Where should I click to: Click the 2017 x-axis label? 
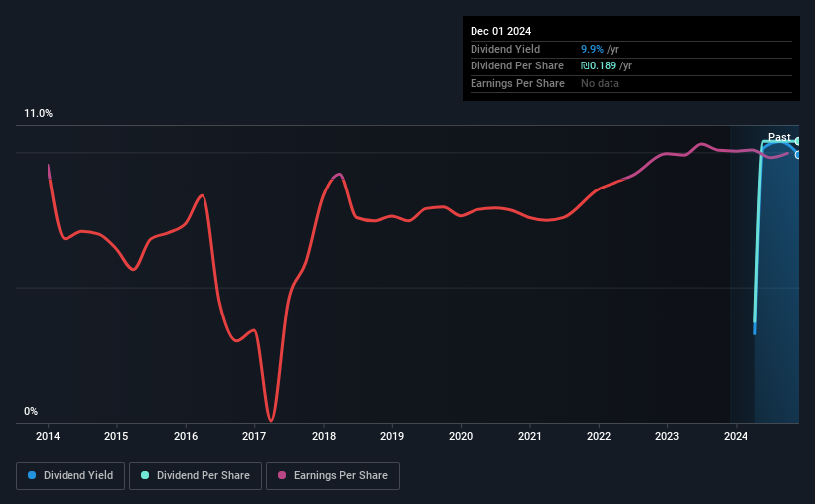(254, 436)
